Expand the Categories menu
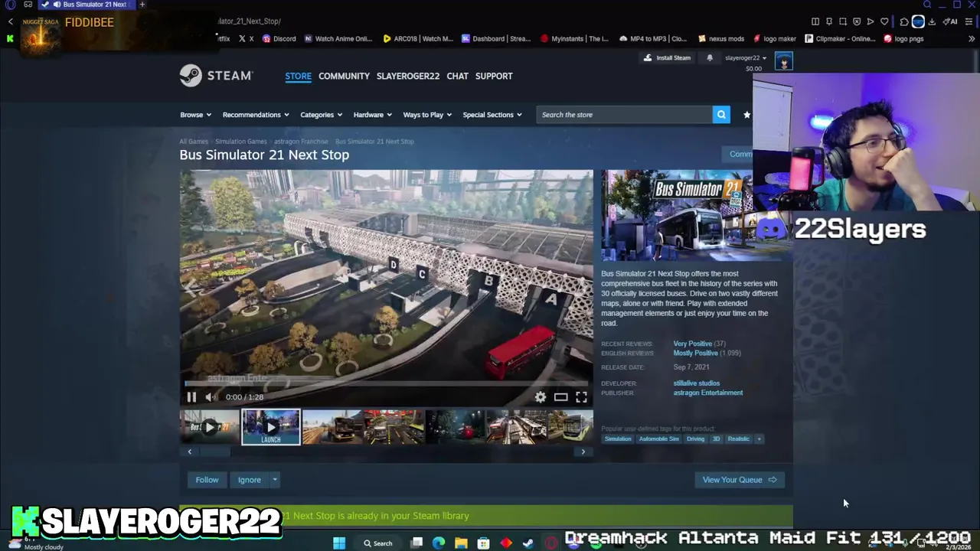The width and height of the screenshot is (980, 551). (322, 115)
